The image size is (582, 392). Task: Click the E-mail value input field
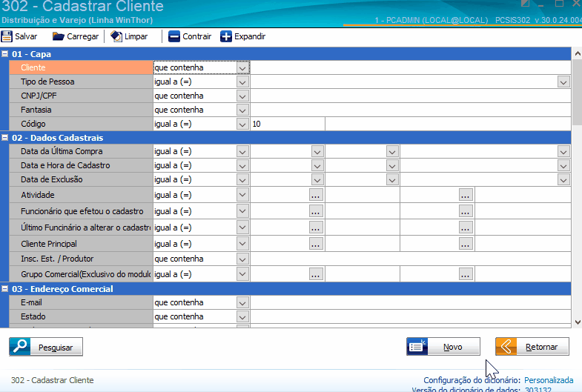click(x=411, y=302)
